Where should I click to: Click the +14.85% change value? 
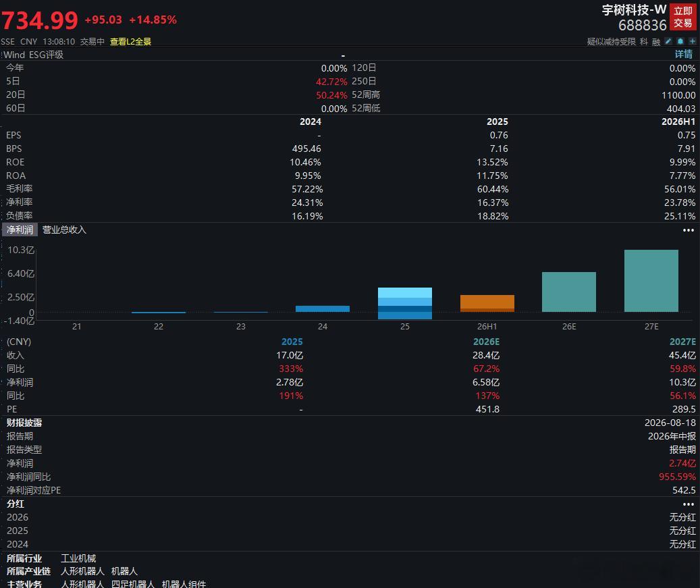pos(153,20)
